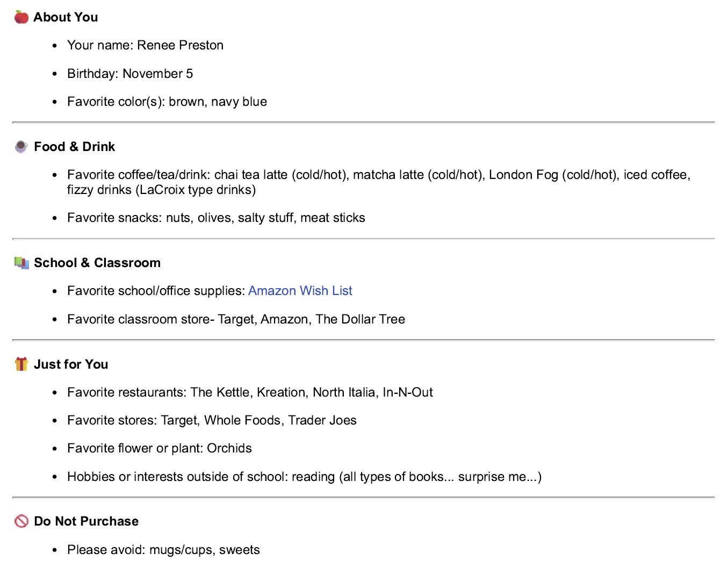Click the name Renee Preston
728x575 pixels.
[180, 45]
